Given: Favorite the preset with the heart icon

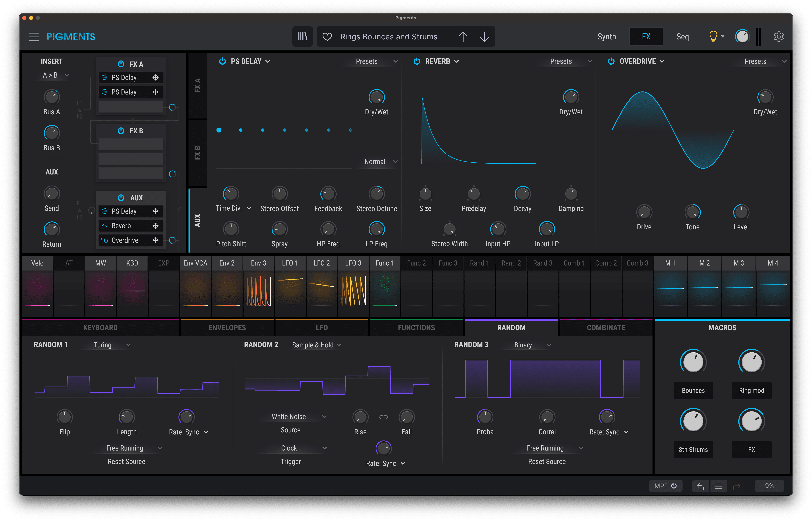Looking at the screenshot, I should 327,37.
